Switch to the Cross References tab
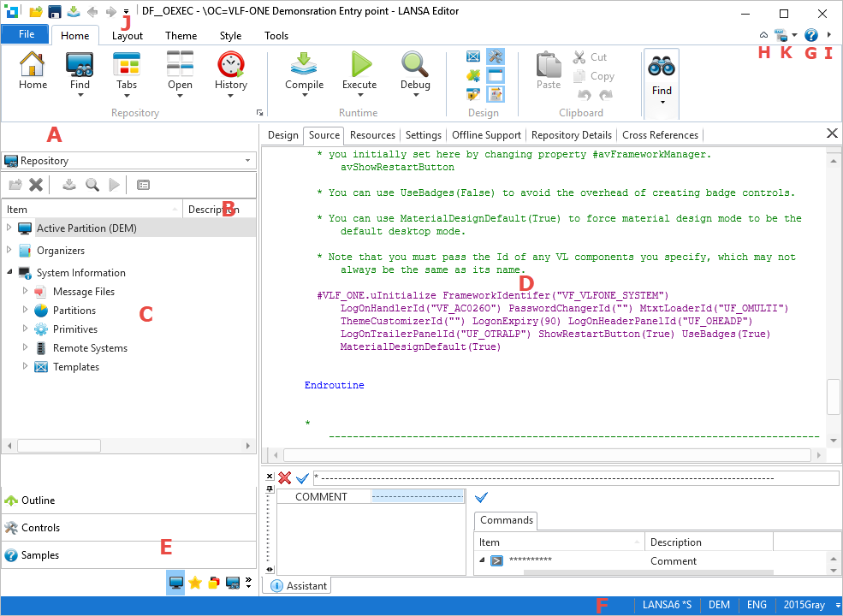 (x=660, y=135)
